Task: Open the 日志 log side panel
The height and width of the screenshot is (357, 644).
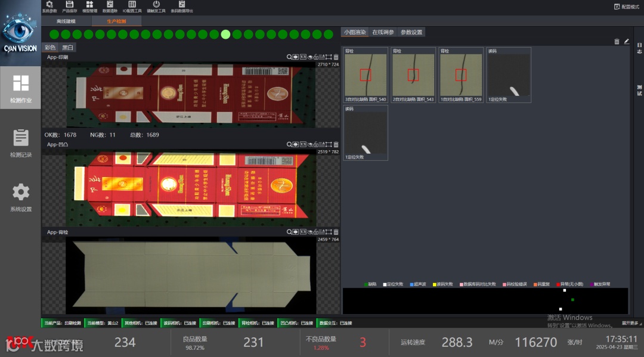Action: pos(639,48)
